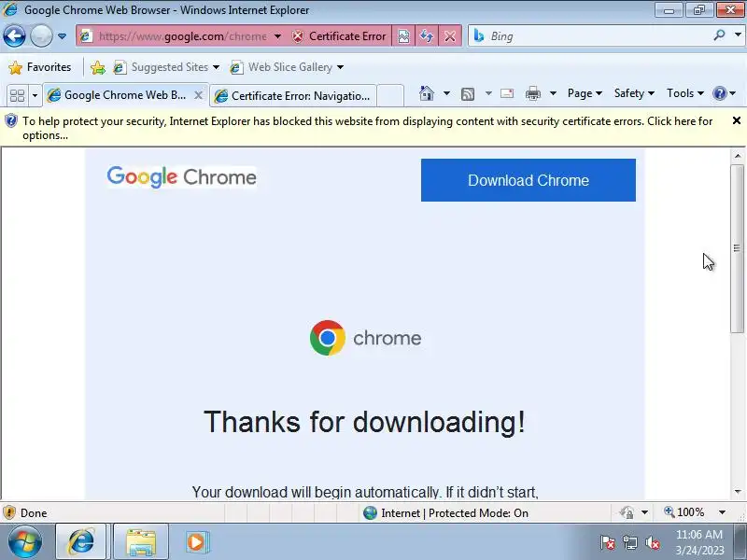Stop loading with the red X icon

click(450, 36)
